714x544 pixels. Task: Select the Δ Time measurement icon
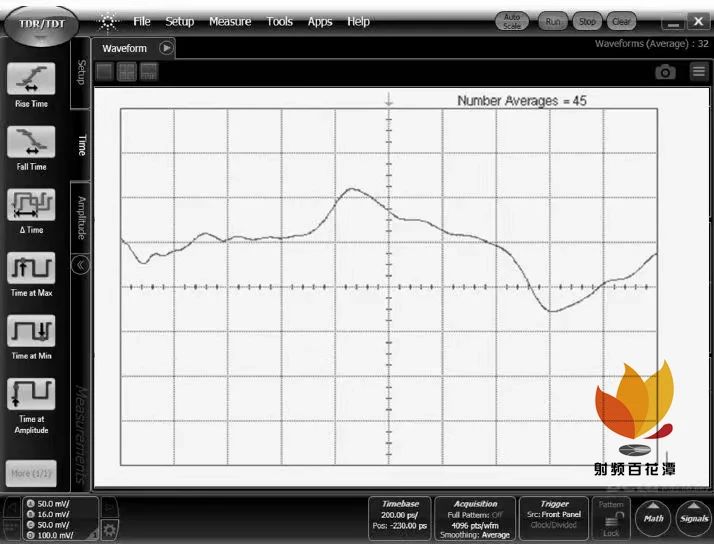[x=31, y=204]
